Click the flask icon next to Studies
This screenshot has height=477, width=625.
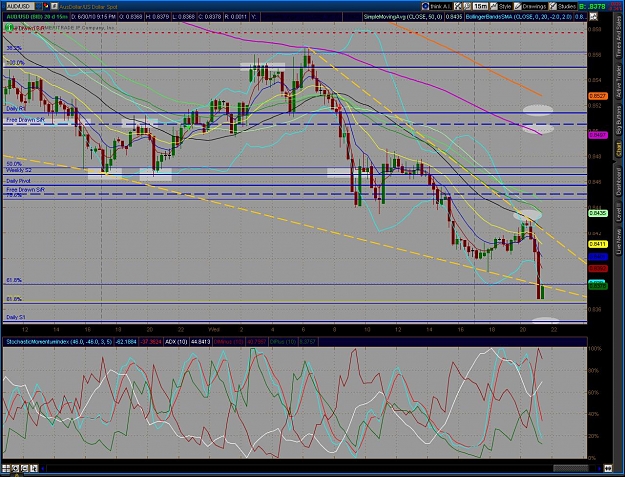click(553, 6)
